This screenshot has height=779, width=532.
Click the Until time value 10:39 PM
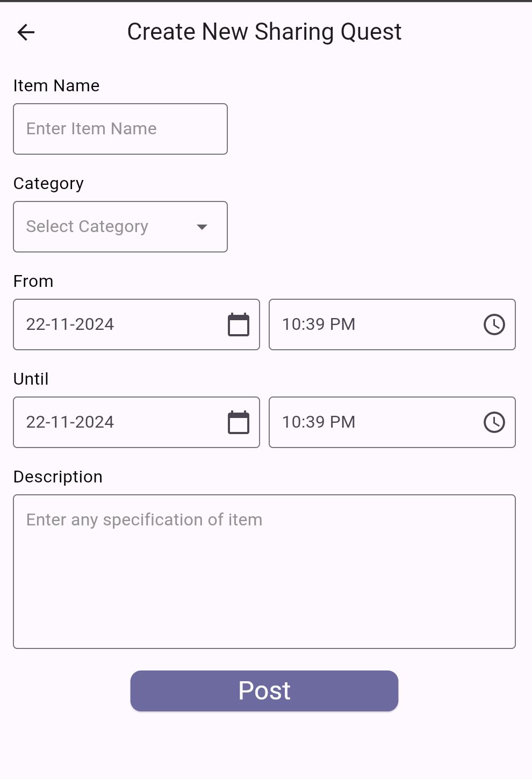(319, 422)
